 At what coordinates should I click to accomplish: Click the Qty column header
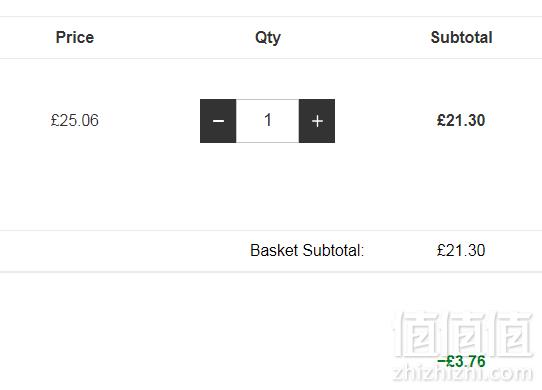coord(268,38)
